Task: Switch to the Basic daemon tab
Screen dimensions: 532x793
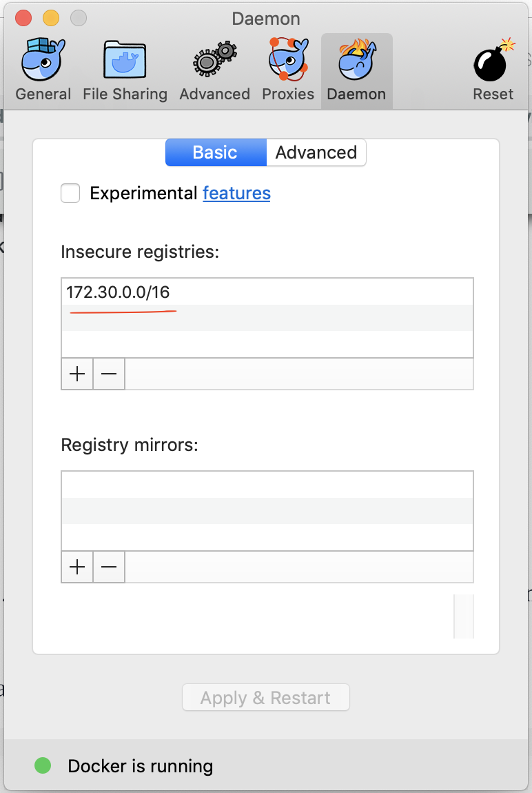Action: 215,152
